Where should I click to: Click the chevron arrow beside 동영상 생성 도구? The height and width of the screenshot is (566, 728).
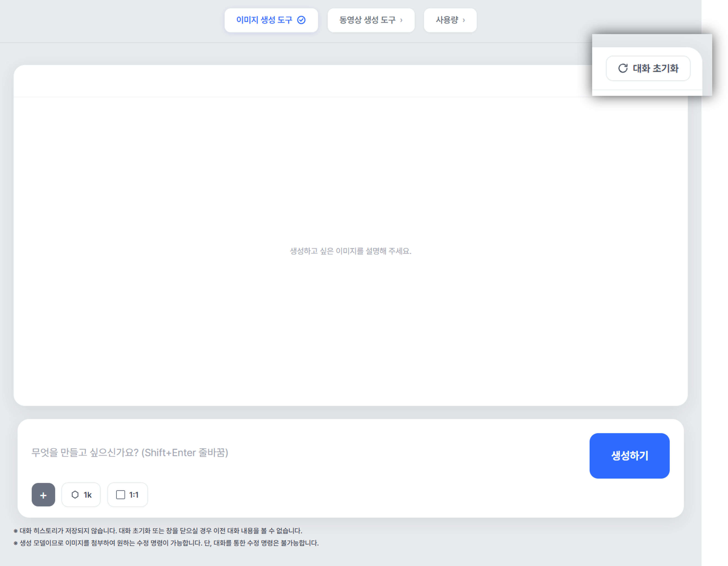401,20
